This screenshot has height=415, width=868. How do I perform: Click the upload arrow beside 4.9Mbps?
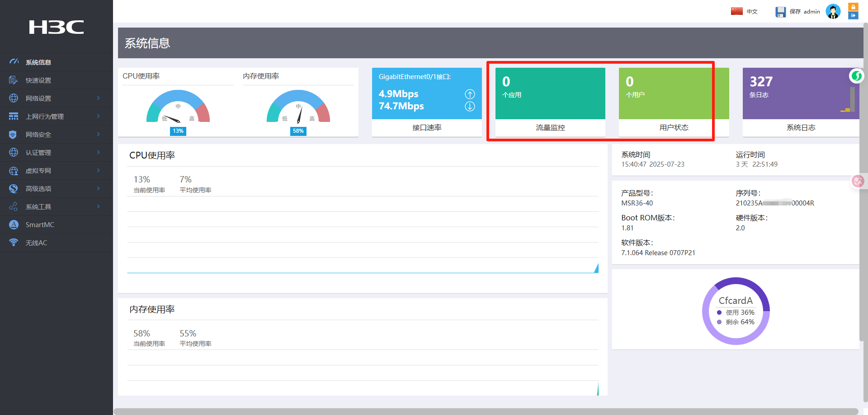[x=470, y=94]
